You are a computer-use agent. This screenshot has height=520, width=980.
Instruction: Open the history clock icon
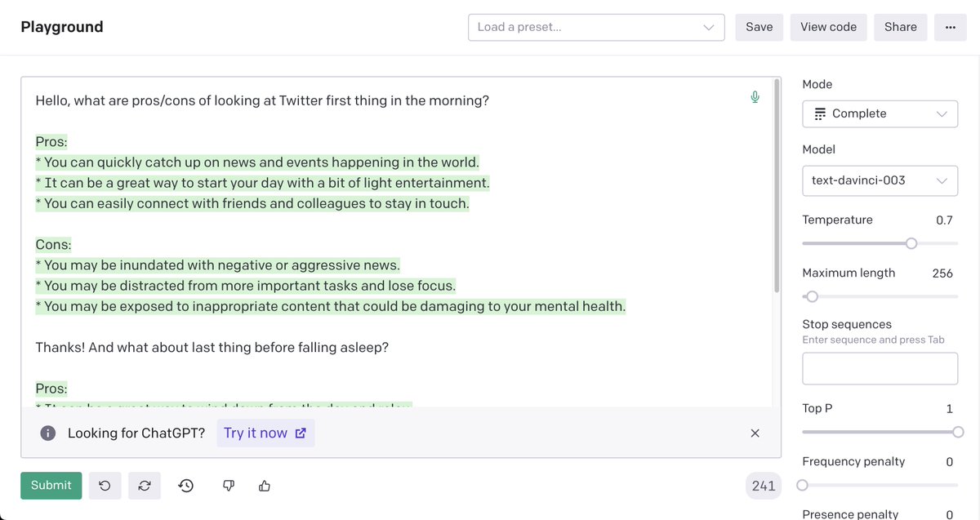(x=186, y=486)
